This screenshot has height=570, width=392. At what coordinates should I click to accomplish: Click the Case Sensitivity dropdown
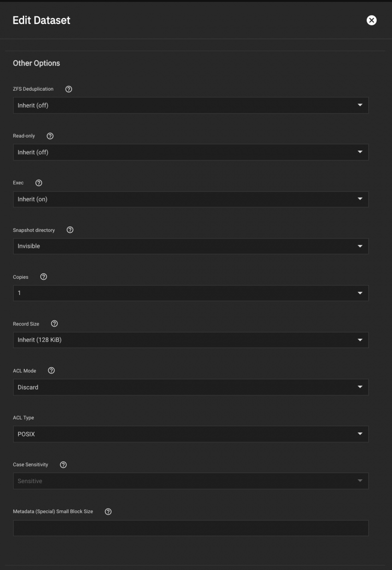[x=191, y=481]
